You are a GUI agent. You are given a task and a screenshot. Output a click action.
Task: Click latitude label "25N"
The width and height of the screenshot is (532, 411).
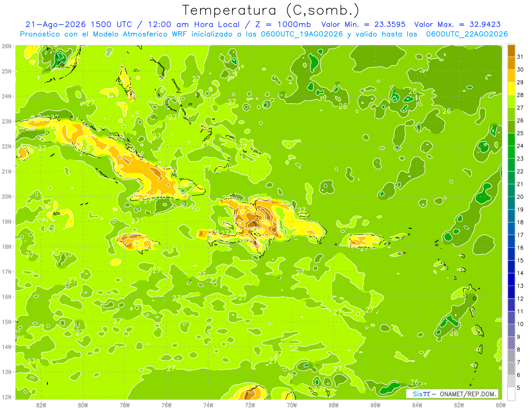pos(7,71)
